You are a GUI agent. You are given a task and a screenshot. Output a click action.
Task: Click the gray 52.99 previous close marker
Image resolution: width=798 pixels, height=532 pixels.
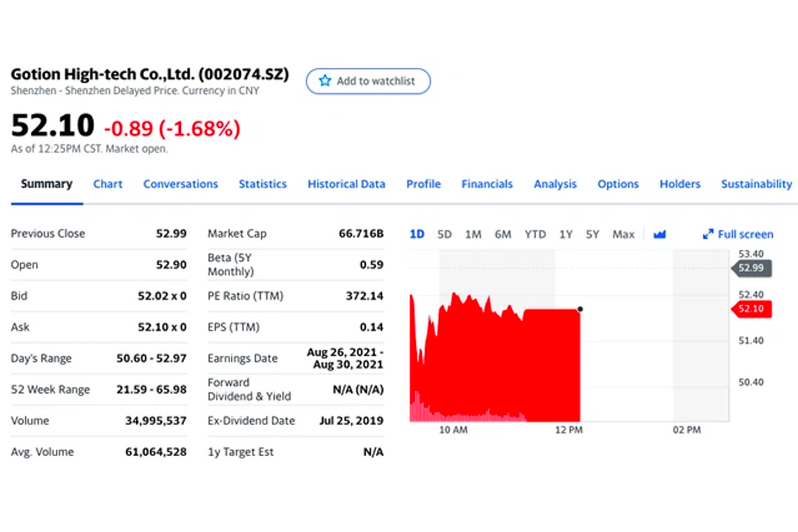[751, 268]
